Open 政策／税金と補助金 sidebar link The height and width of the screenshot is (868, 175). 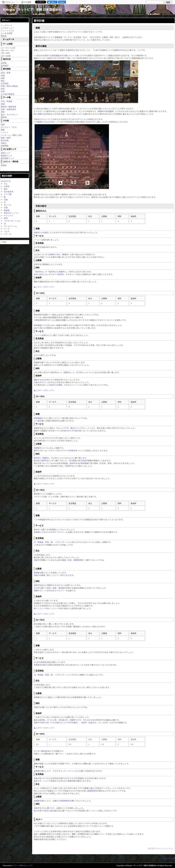pos(9,86)
